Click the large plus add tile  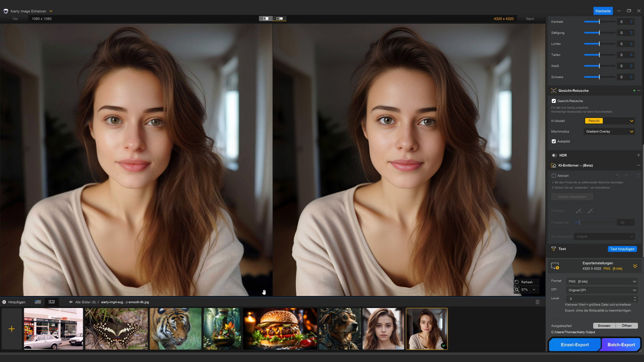pyautogui.click(x=12, y=329)
